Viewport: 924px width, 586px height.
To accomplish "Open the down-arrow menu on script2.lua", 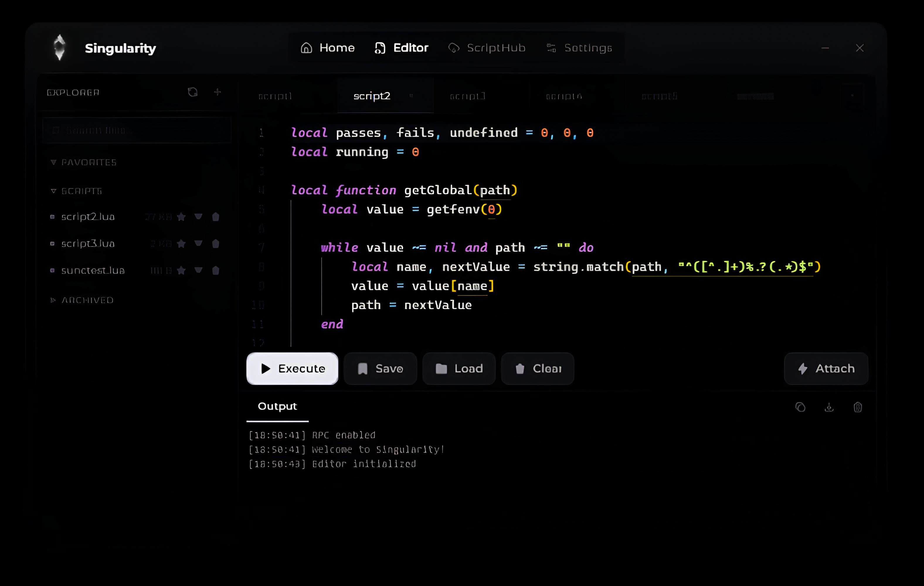I will point(198,217).
